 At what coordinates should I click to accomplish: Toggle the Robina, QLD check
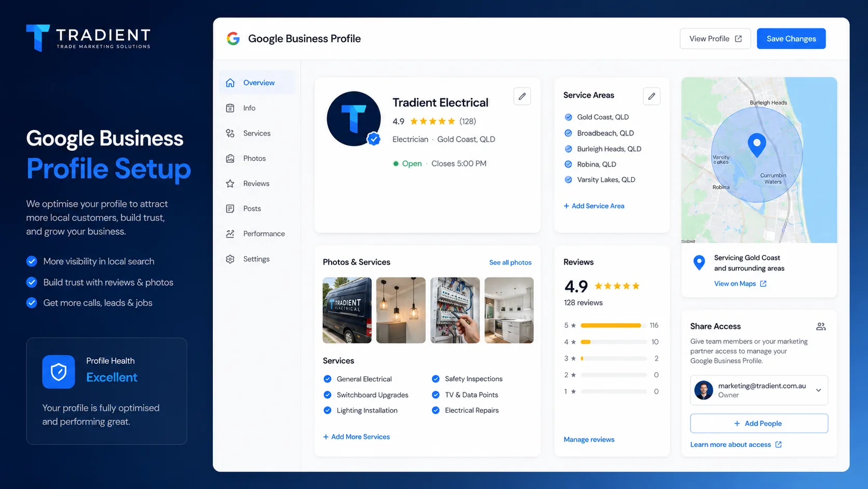568,164
